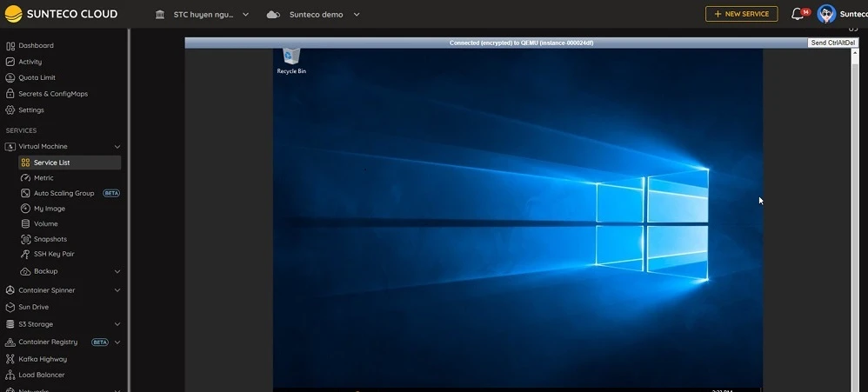Open the notifications bell
This screenshot has height=392, width=868.
point(798,15)
